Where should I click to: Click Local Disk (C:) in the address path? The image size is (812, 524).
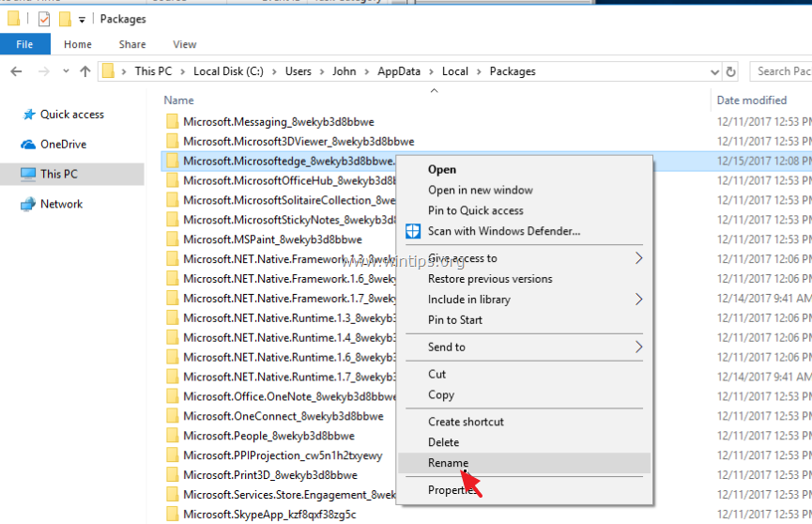click(228, 71)
